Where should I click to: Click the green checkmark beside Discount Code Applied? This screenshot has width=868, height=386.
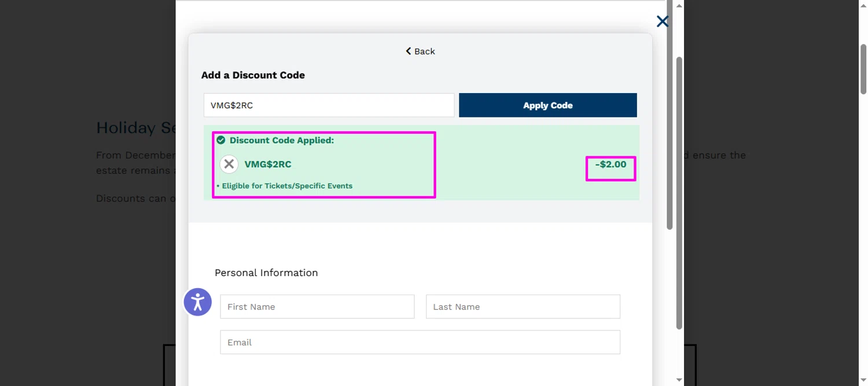click(220, 140)
